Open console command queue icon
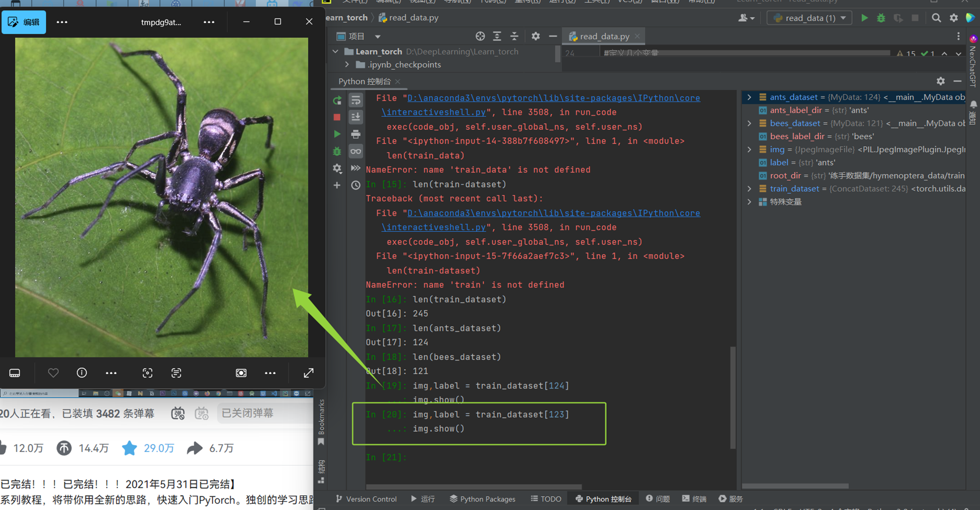Image resolution: width=980 pixels, height=510 pixels. tap(356, 168)
